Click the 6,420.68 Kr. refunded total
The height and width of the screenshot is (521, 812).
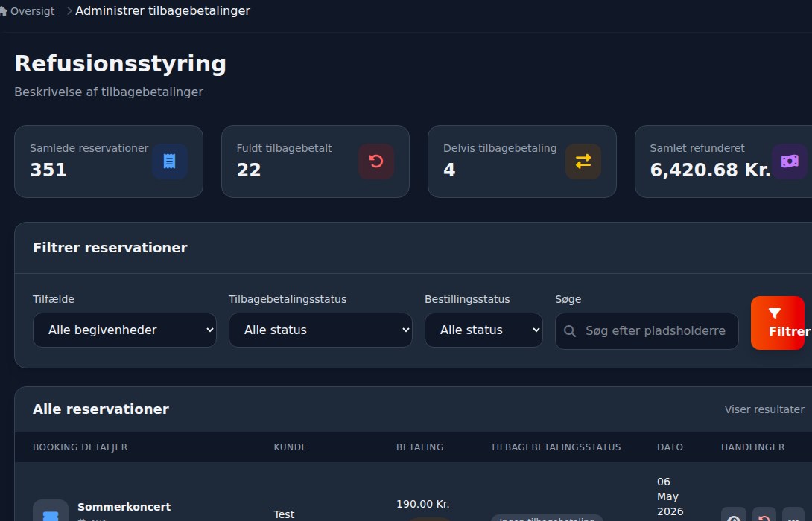tap(710, 170)
